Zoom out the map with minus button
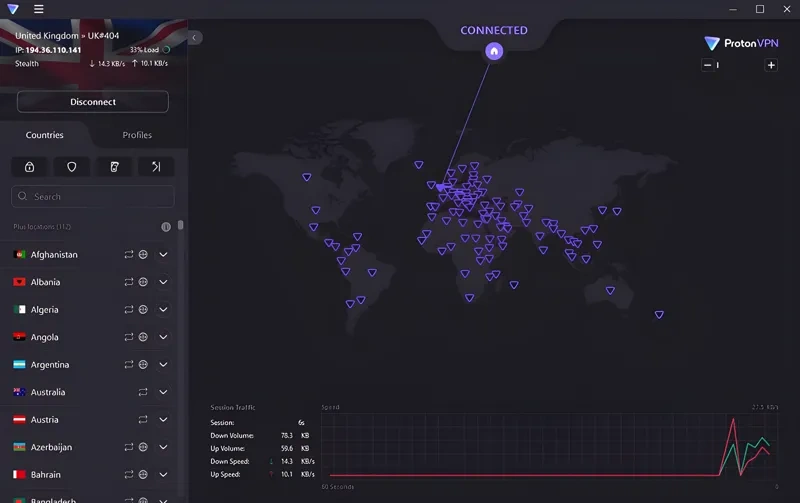The width and height of the screenshot is (800, 503). [x=707, y=65]
